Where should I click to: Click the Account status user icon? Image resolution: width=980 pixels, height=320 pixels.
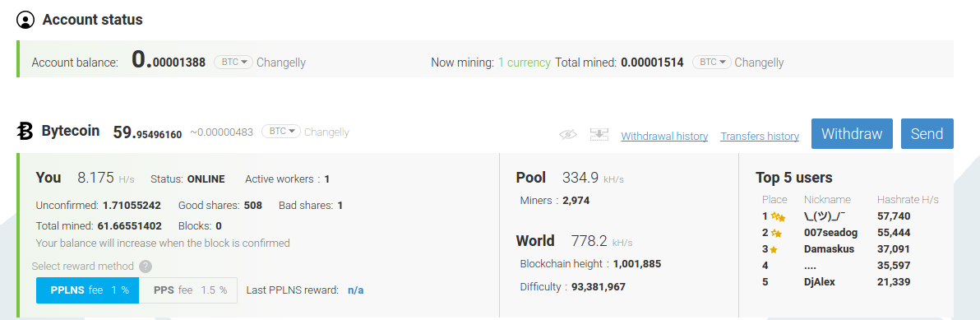(25, 20)
